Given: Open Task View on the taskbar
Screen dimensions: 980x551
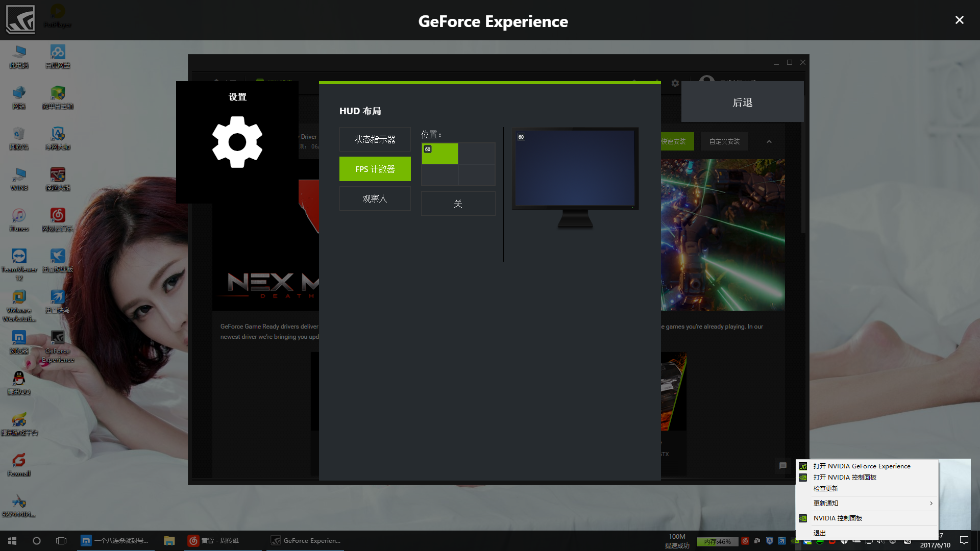Looking at the screenshot, I should (61, 540).
